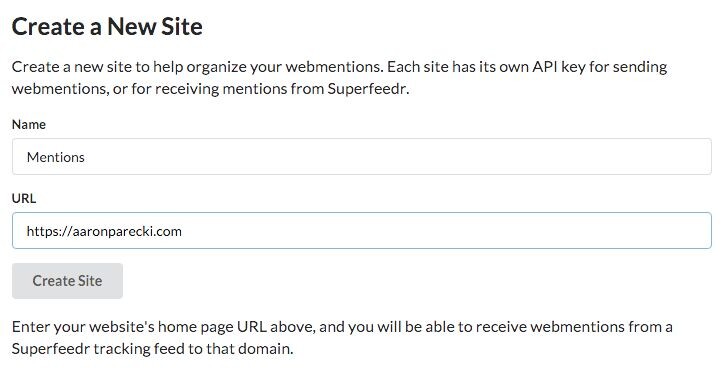Click the word "Site" on the Create Site button
This screenshot has width=726, height=374.
(89, 281)
